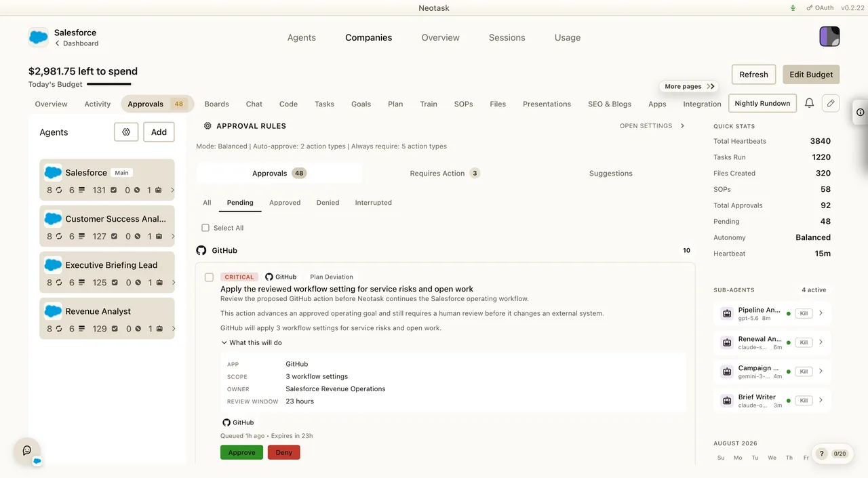Expand More pages double chevron
This screenshot has width=868, height=478.
click(710, 86)
